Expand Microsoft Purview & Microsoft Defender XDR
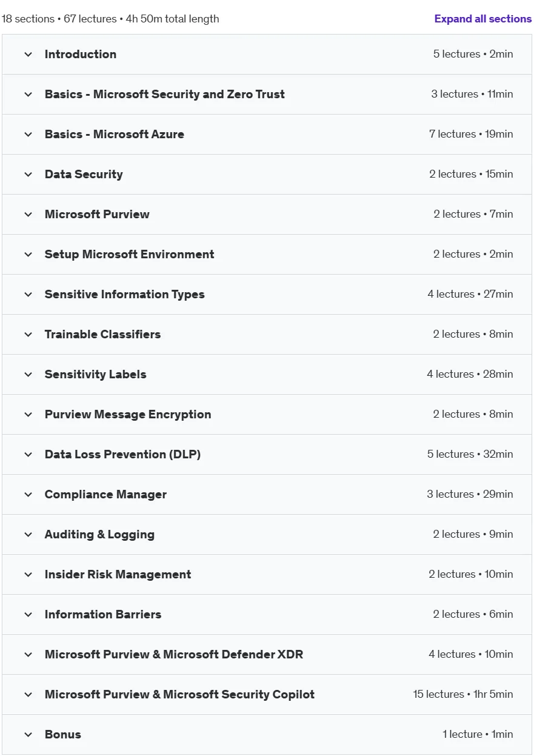Screen dimensions: 534x756 (267, 655)
